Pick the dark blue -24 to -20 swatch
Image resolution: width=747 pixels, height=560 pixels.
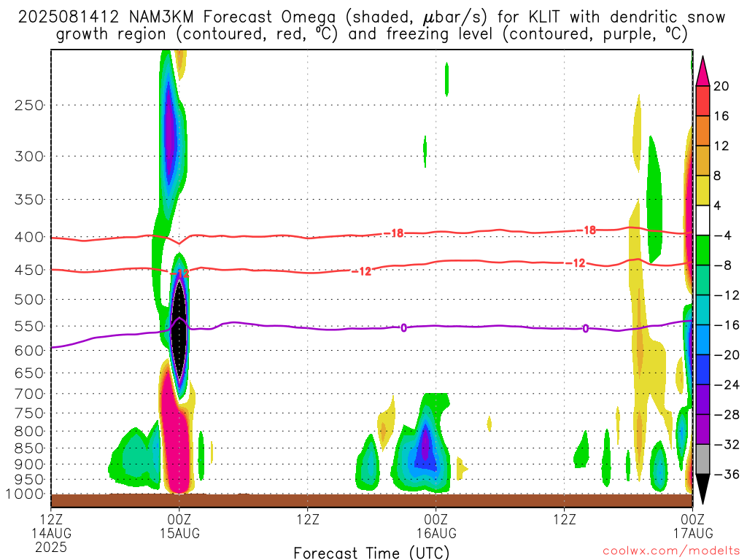(703, 370)
